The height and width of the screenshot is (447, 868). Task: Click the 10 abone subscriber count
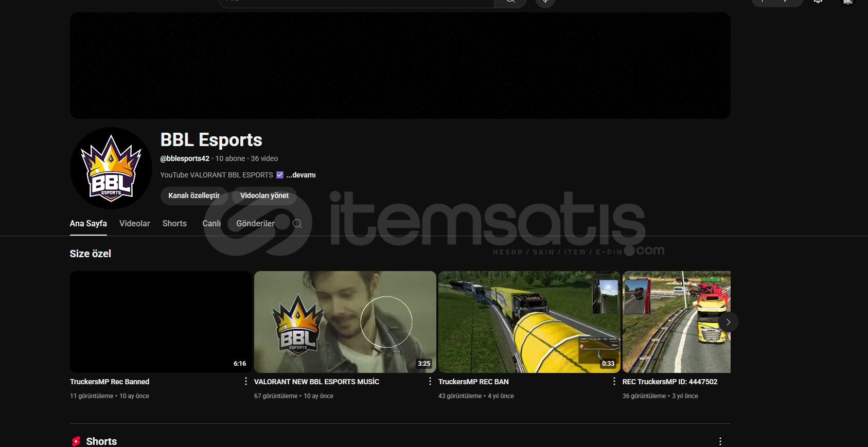coord(230,158)
